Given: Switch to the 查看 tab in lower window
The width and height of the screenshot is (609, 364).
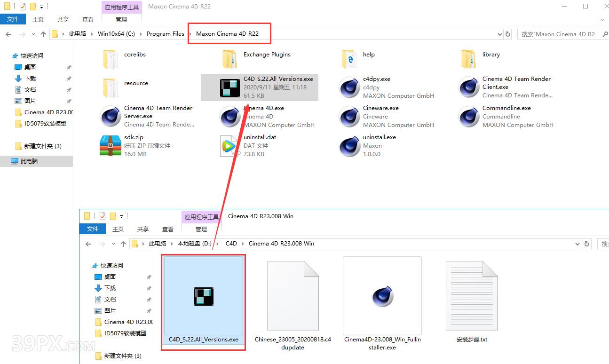Looking at the screenshot, I should [x=167, y=229].
